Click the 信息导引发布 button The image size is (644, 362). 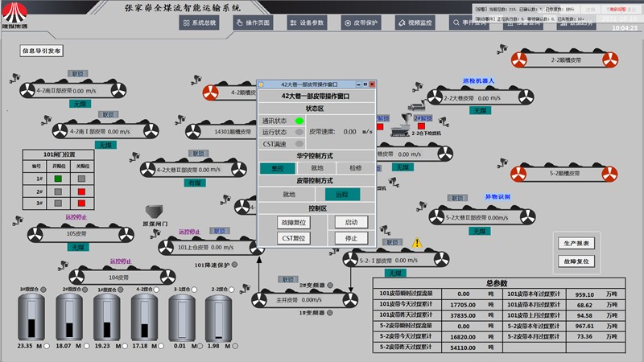42,51
